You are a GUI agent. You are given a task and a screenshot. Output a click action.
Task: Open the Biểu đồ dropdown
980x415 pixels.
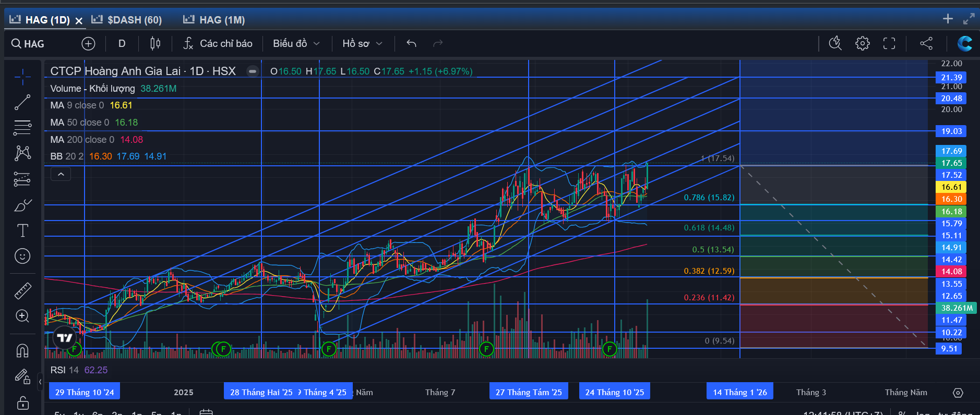pyautogui.click(x=296, y=43)
